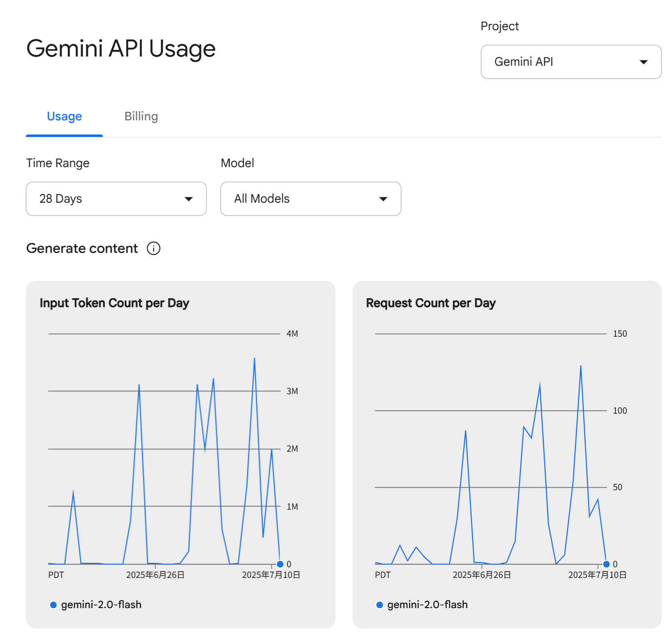This screenshot has width=672, height=632.
Task: Toggle gemini-2.0-flash legend in Input Token chart
Action: click(x=96, y=605)
